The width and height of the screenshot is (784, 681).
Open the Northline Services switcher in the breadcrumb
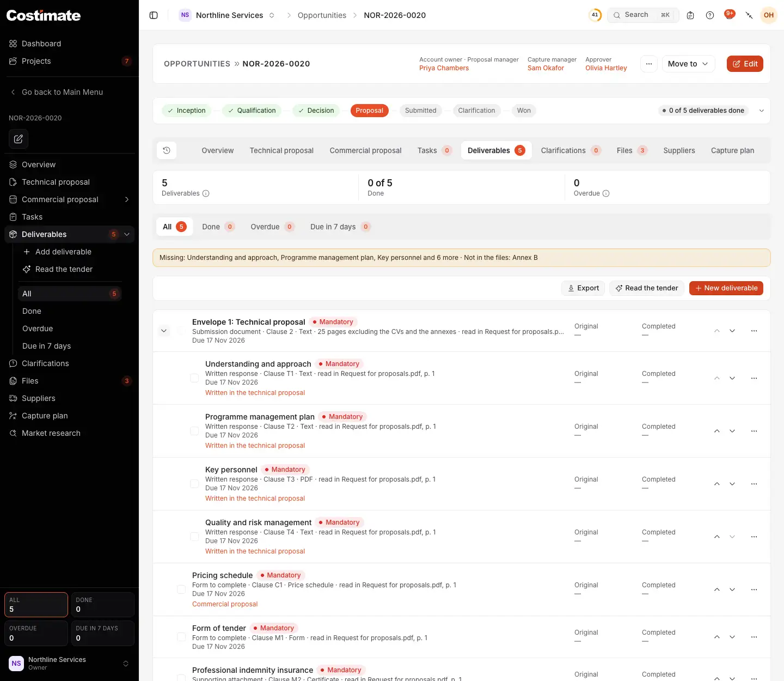pyautogui.click(x=227, y=15)
